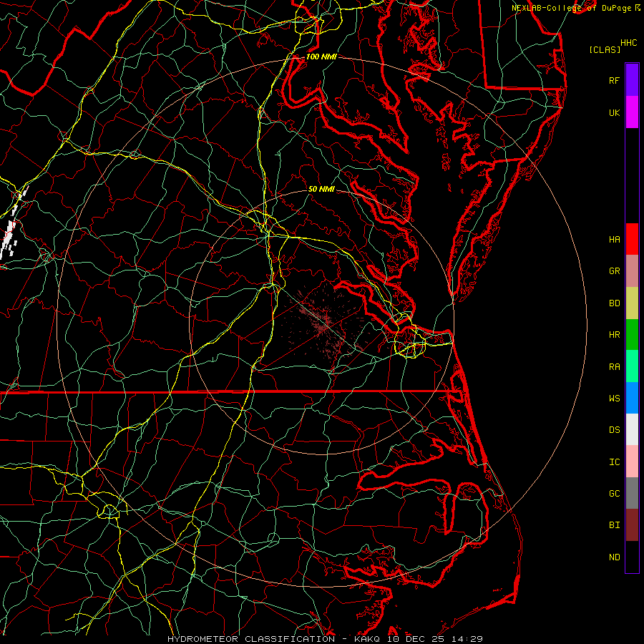
Task: Click the GR legend color swatch
Action: 632,271
